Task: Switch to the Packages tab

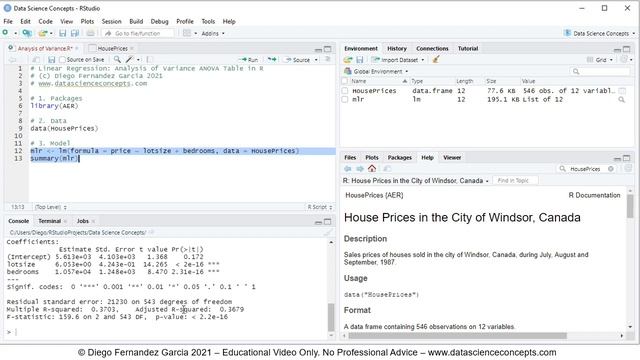Action: coord(400,158)
